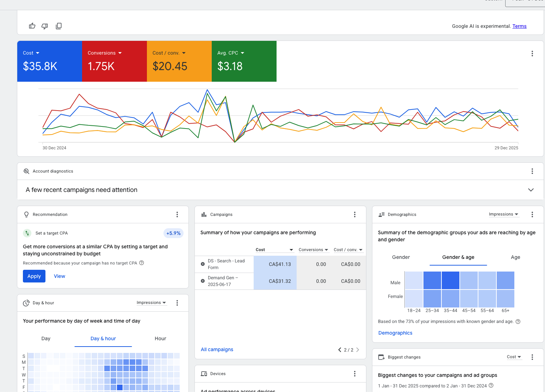Open Recommendation card more options menu
The width and height of the screenshot is (545, 392).
(x=177, y=214)
